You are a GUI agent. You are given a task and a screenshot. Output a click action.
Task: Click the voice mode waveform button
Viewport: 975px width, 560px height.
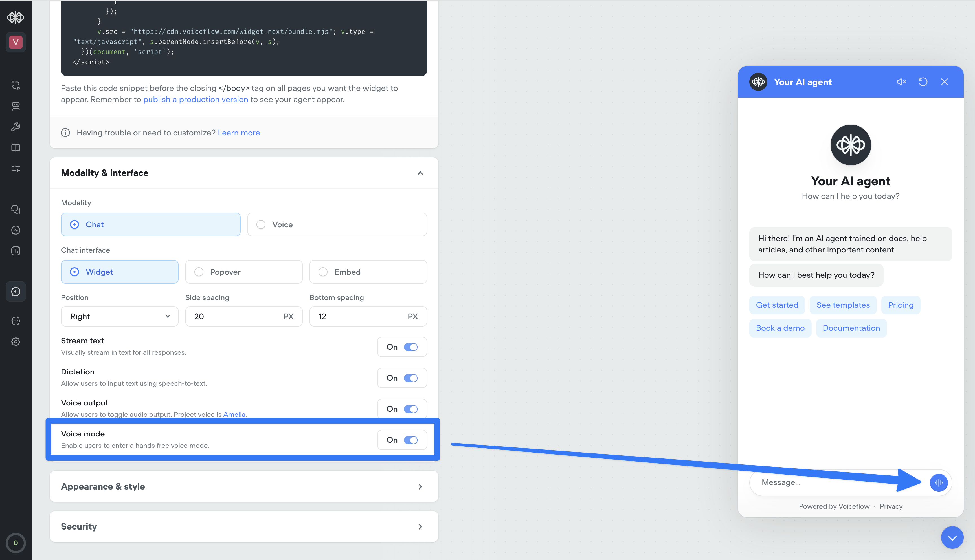tap(938, 483)
